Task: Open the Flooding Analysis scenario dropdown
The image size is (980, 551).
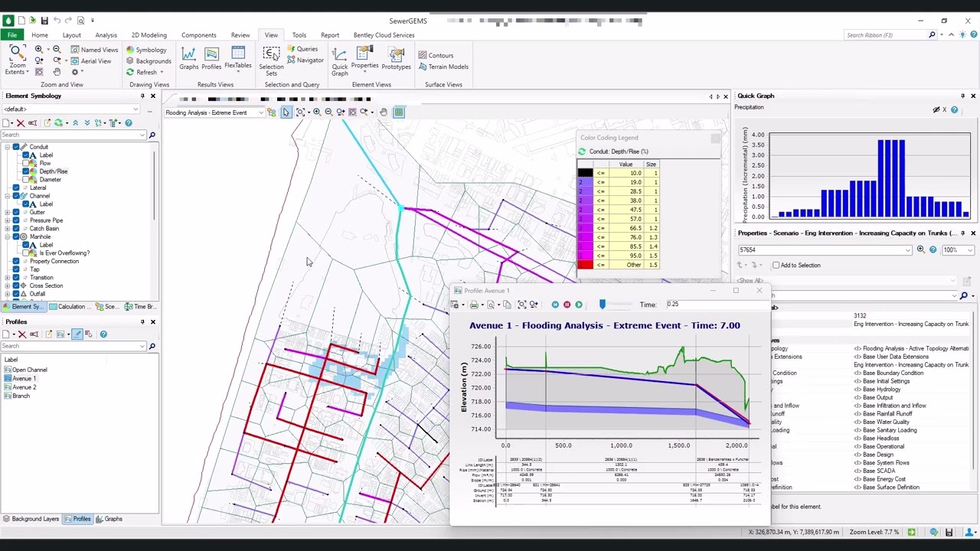Action: tap(260, 113)
